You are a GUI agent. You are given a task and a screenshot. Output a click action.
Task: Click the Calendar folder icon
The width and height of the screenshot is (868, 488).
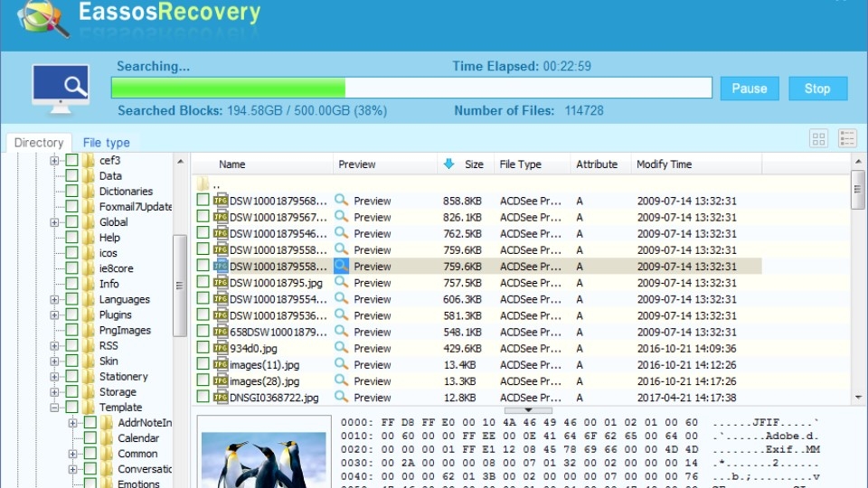click(107, 437)
